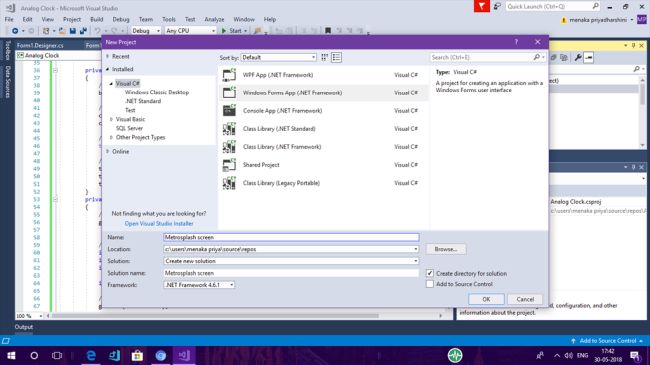Click the volume icon in system tray
This screenshot has width=650, height=365.
pos(568,355)
